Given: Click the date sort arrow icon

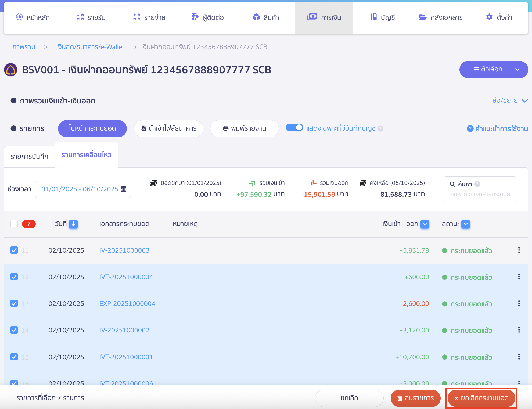Looking at the screenshot, I should pos(73,224).
